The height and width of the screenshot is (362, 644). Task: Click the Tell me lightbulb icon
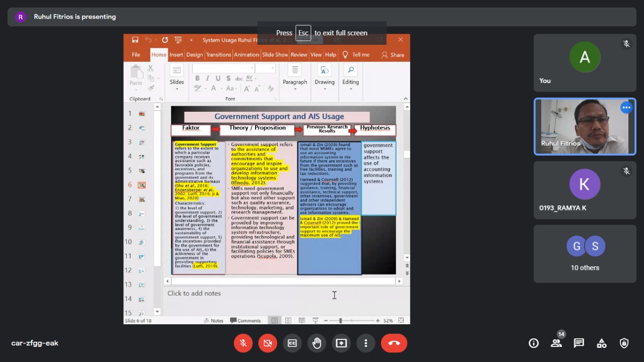coord(345,54)
